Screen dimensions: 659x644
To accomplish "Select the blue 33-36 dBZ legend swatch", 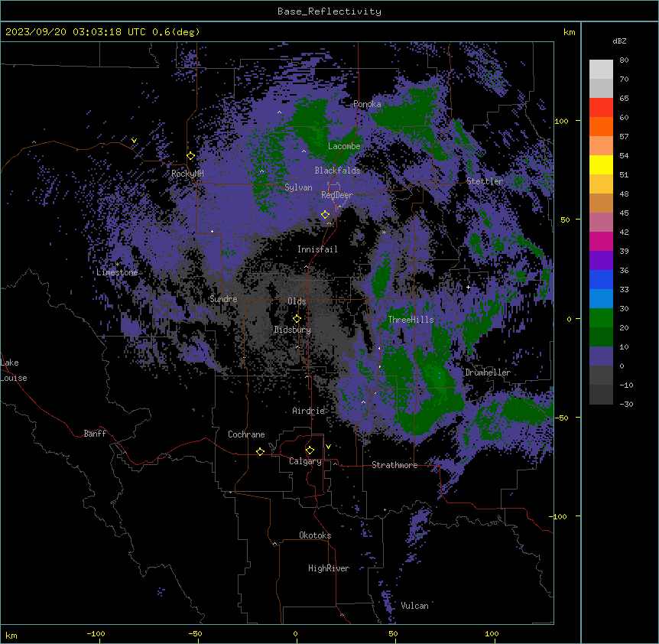I will (601, 279).
